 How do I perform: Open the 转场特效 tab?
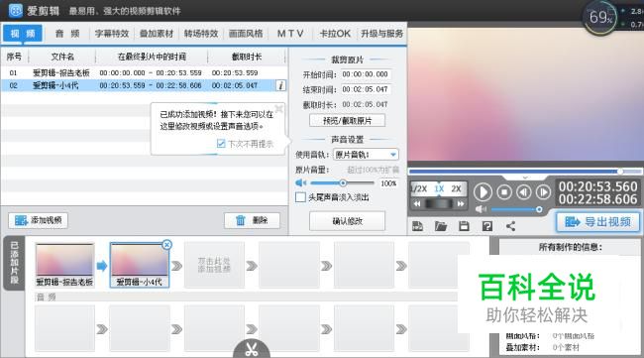click(201, 34)
